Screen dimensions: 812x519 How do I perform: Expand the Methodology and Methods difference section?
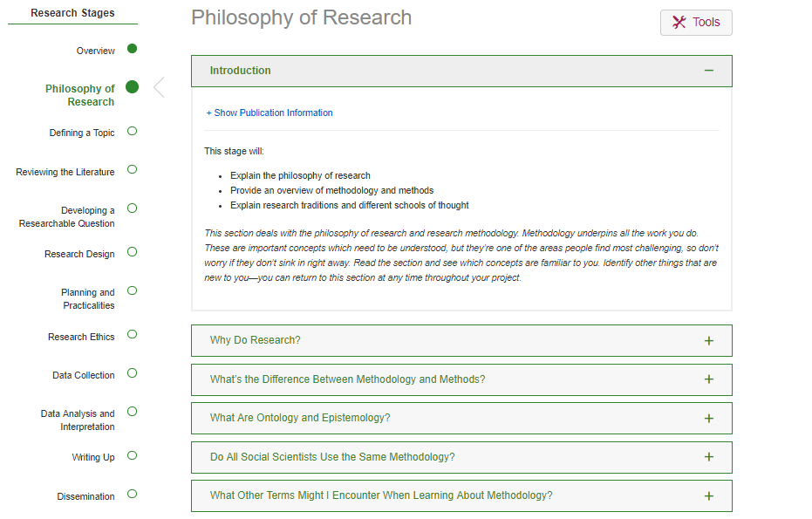tap(708, 379)
